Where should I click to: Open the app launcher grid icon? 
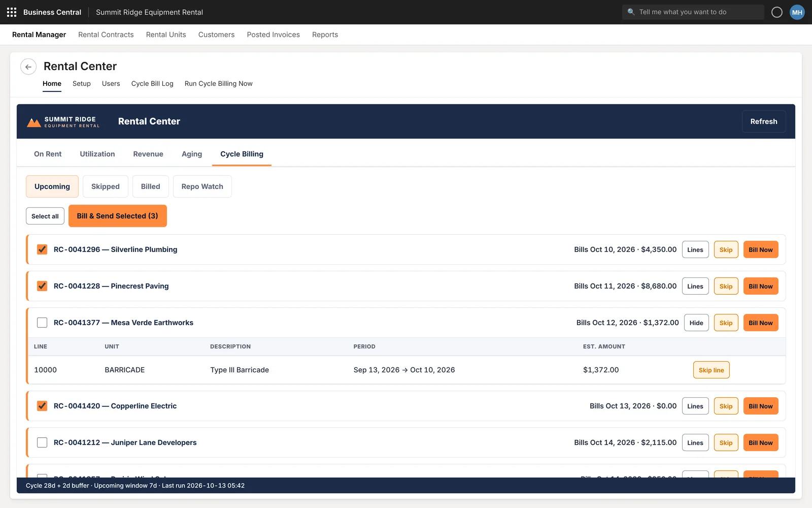point(12,12)
